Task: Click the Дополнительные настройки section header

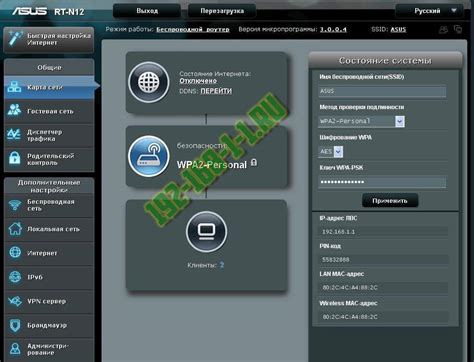Action: 49,186
